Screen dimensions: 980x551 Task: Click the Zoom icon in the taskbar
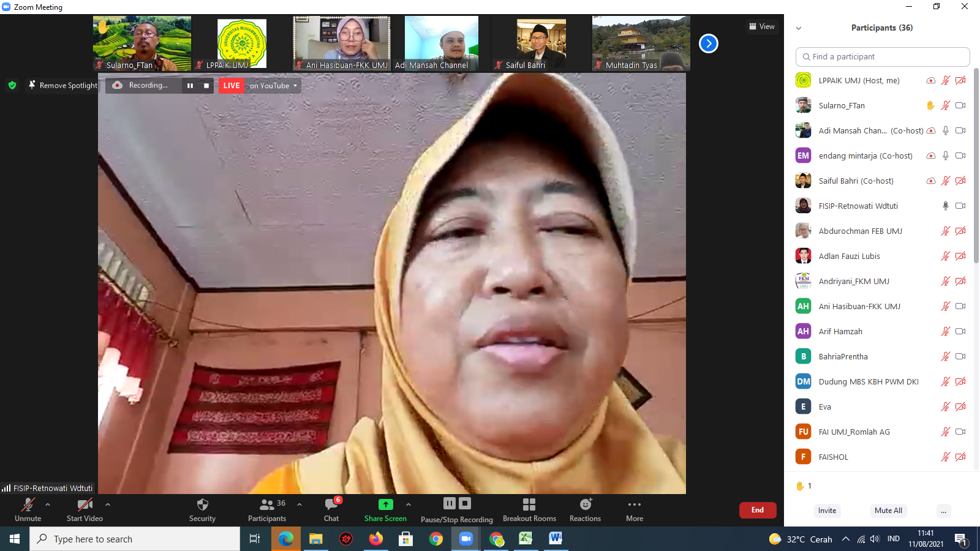(466, 539)
